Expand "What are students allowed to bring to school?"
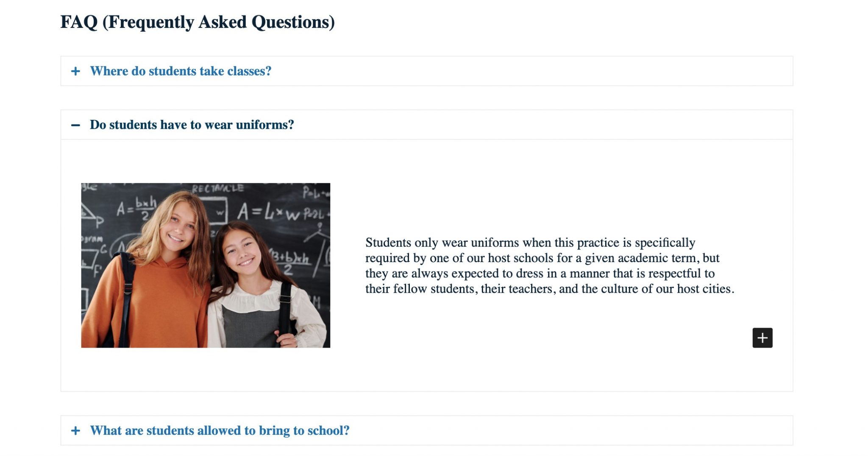The image size is (868, 456). click(x=220, y=431)
